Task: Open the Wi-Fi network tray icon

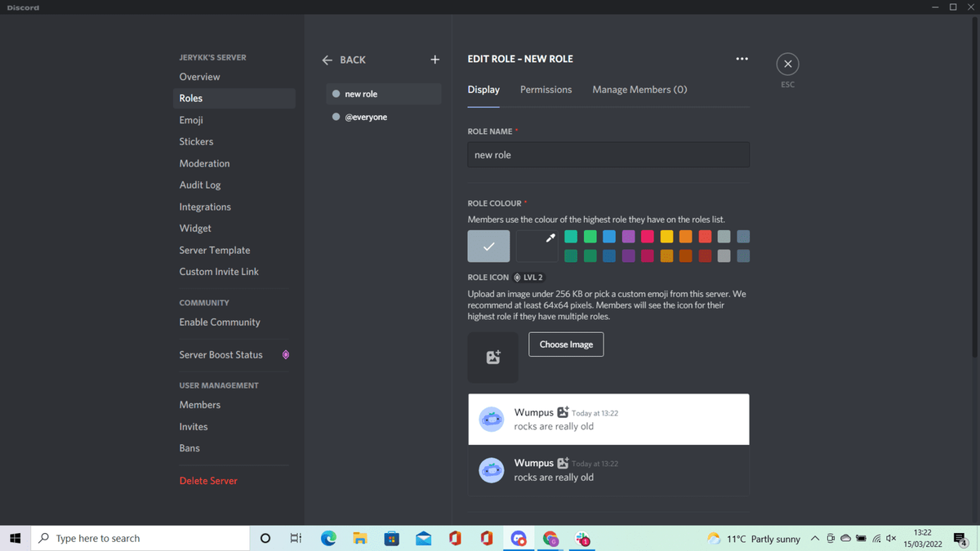Action: [876, 538]
